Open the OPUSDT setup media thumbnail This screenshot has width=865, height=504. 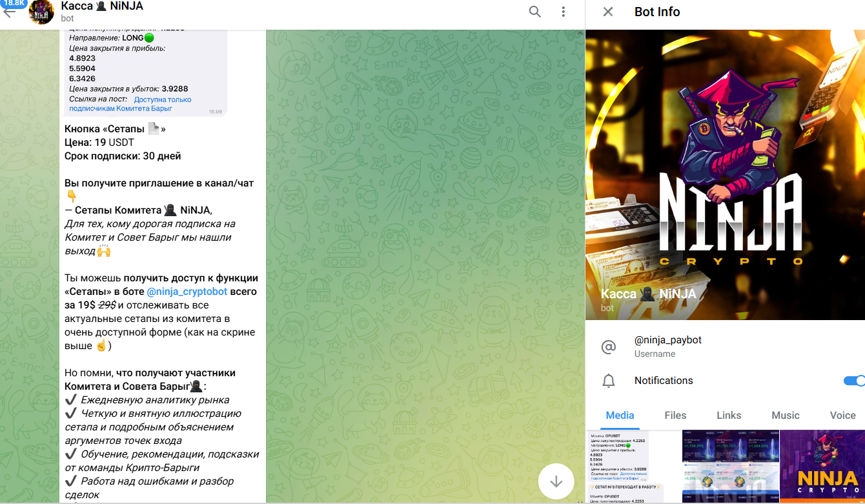pos(633,467)
